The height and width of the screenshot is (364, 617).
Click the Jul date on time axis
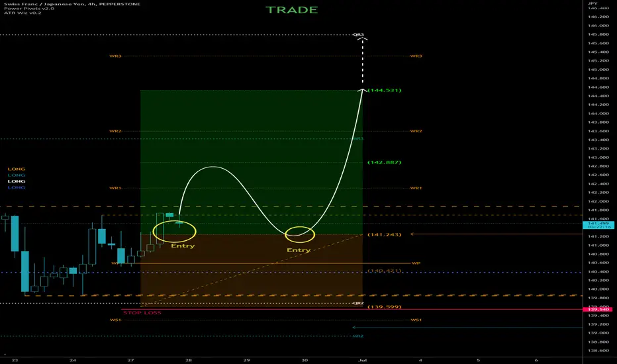(362, 360)
